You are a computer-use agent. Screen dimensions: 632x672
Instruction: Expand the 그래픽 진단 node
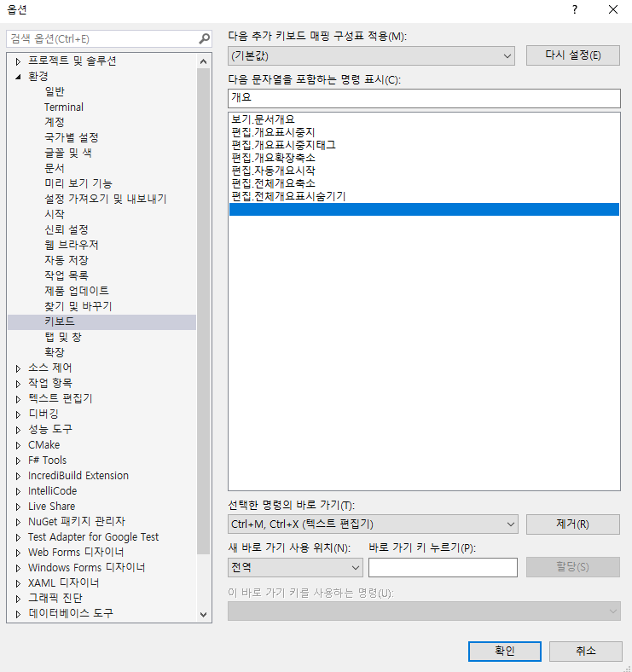[x=18, y=599]
